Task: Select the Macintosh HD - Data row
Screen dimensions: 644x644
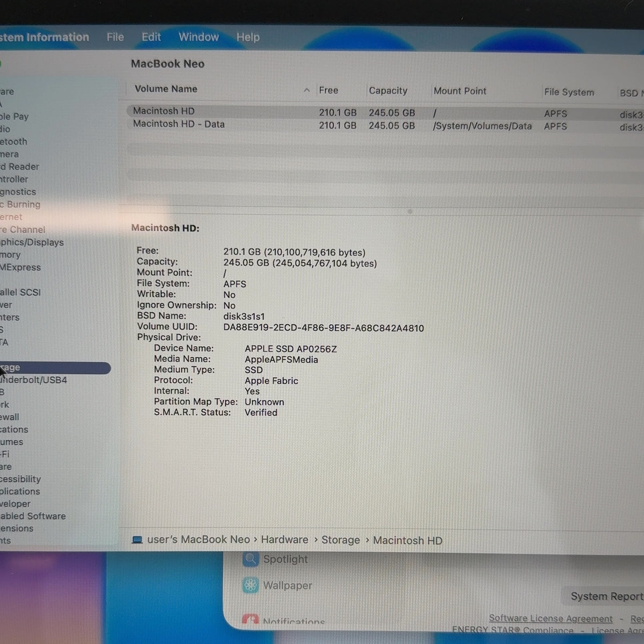Action: 385,125
